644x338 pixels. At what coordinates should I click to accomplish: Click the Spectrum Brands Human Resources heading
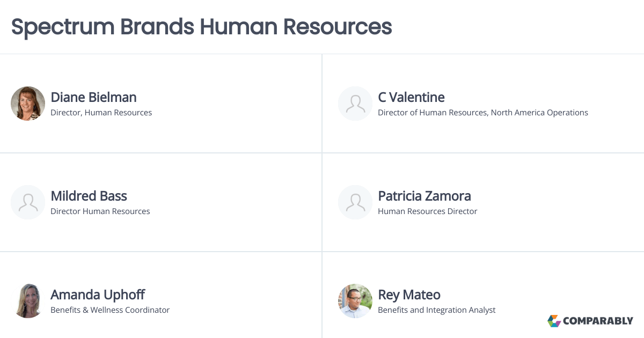201,27
